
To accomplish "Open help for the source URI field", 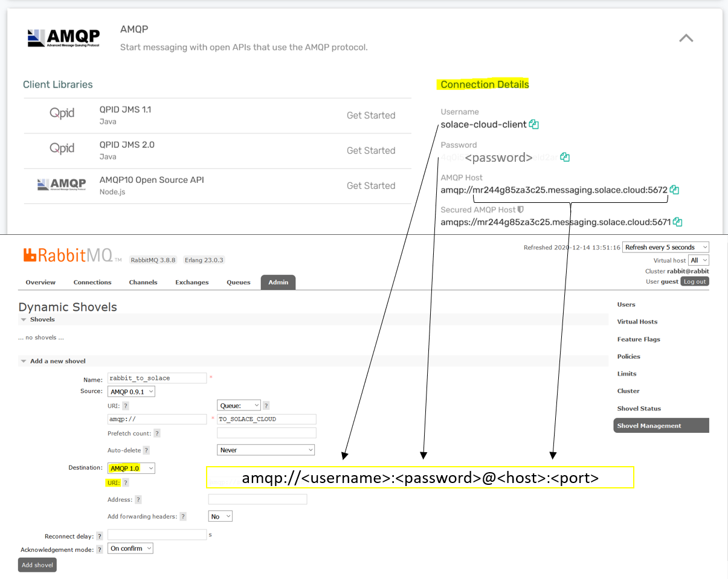I will tap(125, 406).
